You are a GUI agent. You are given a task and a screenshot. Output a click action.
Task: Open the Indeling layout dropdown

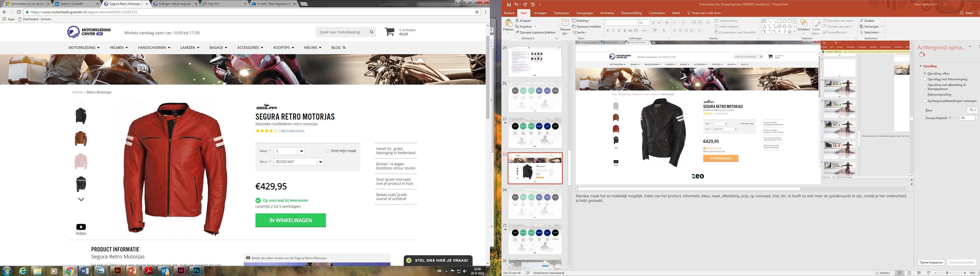(x=581, y=21)
